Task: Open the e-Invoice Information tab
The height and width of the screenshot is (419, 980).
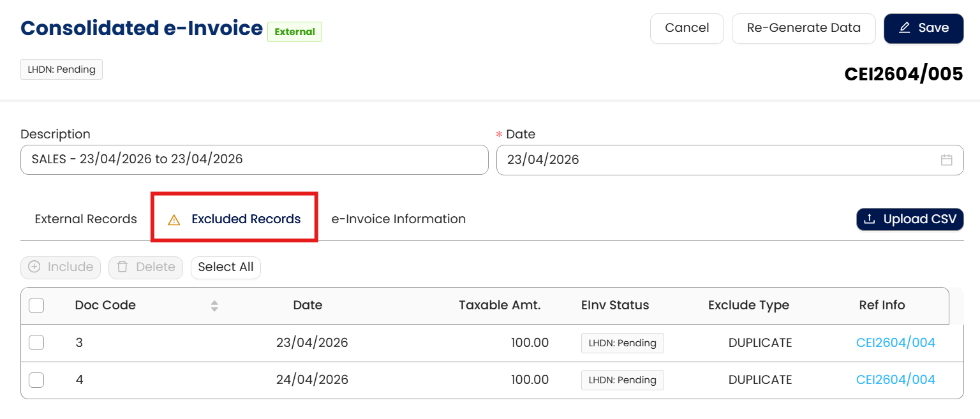Action: pos(399,219)
